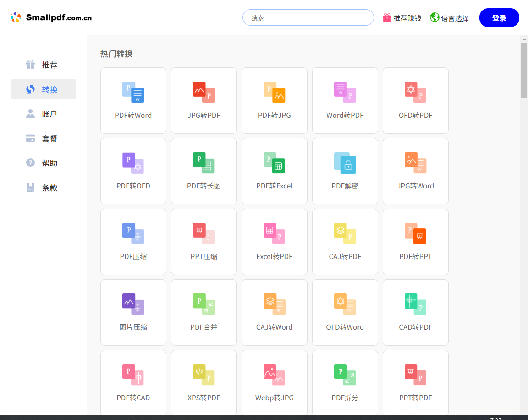Click the scrollbar up arrow
The image size is (528, 420).
[x=524, y=39]
